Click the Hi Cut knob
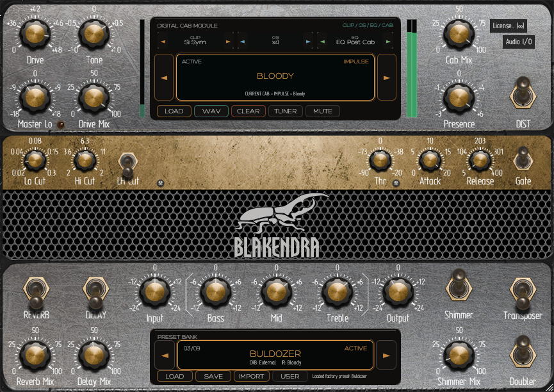Screen dimensions: 554x392 coord(85,161)
